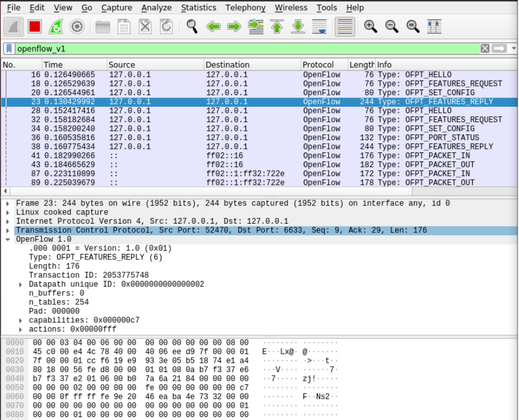Open the Tools menu
Viewport: 519px width, 420px height.
tap(327, 8)
